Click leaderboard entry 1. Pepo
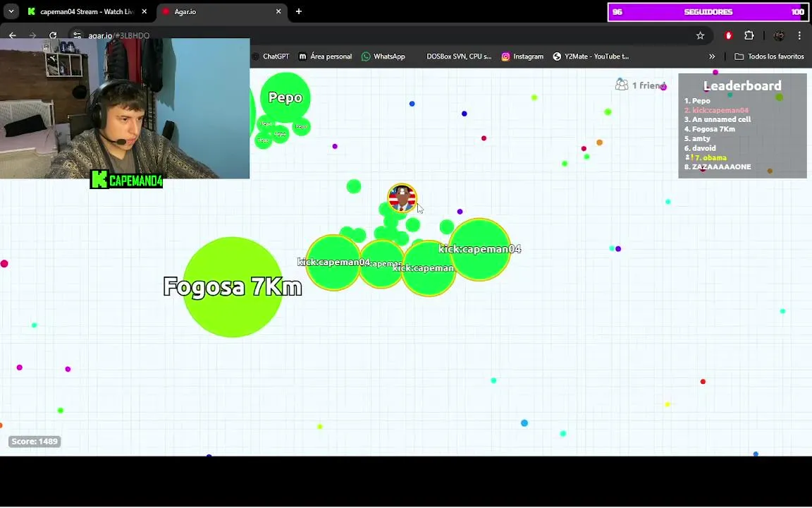 coord(697,101)
